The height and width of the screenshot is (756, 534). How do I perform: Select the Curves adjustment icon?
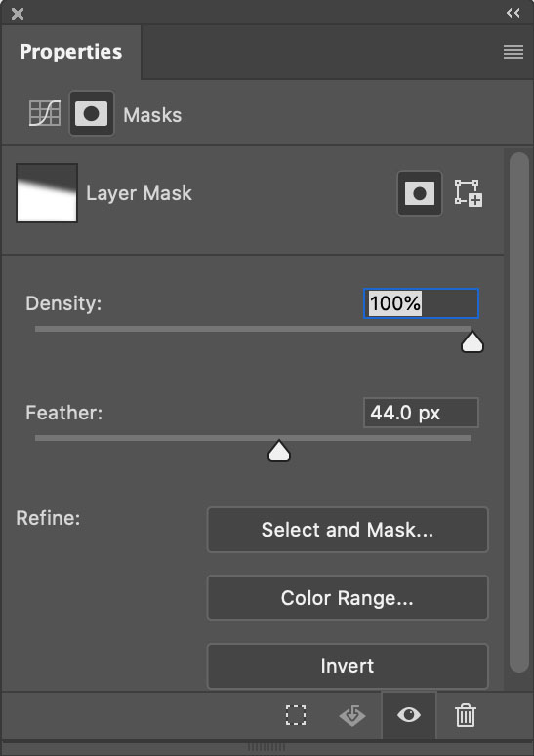(44, 113)
